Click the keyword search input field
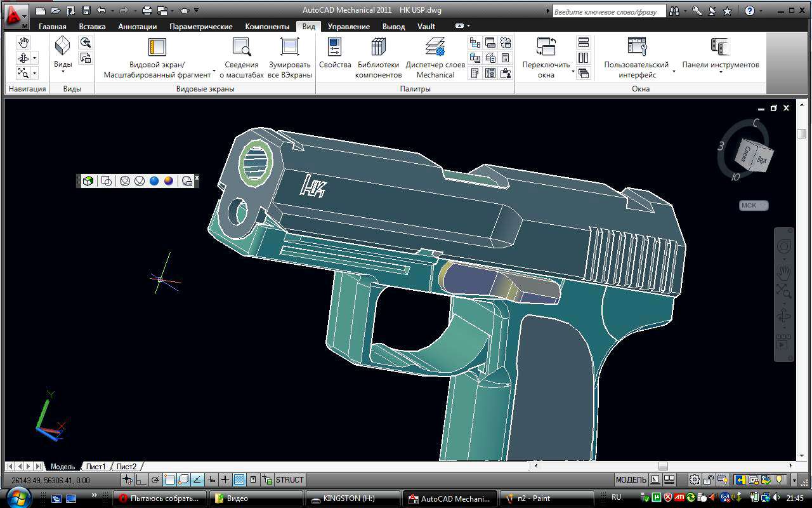The width and height of the screenshot is (812, 508). (x=609, y=11)
